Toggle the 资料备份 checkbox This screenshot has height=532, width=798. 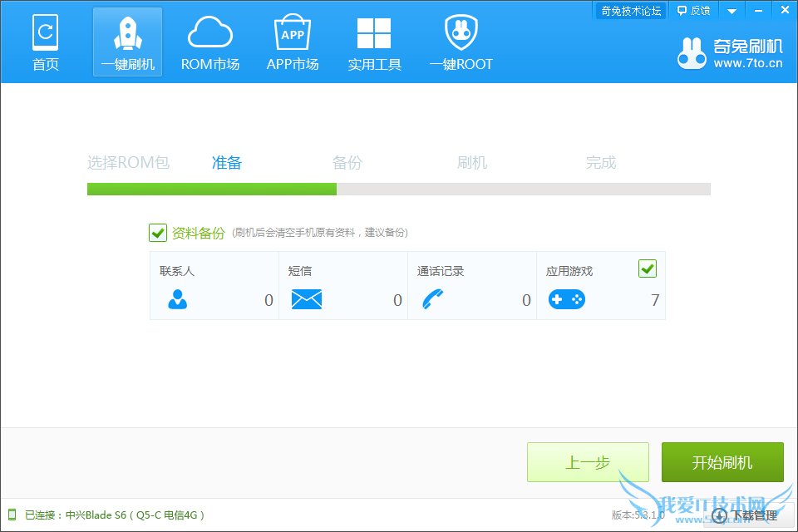pos(158,233)
